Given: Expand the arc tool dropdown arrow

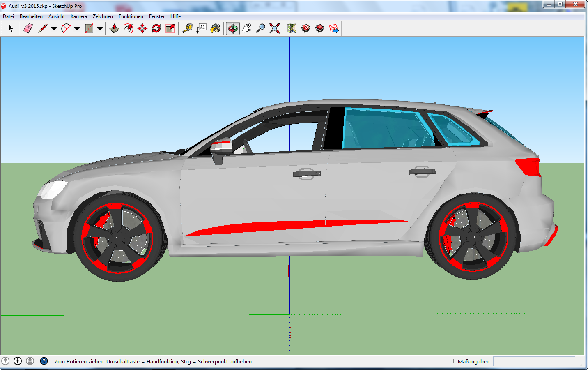Looking at the screenshot, I should [x=77, y=29].
